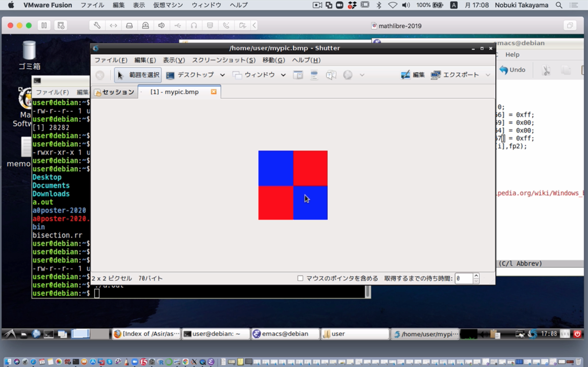Click the redo screenshot icon in Shutter

[100, 75]
